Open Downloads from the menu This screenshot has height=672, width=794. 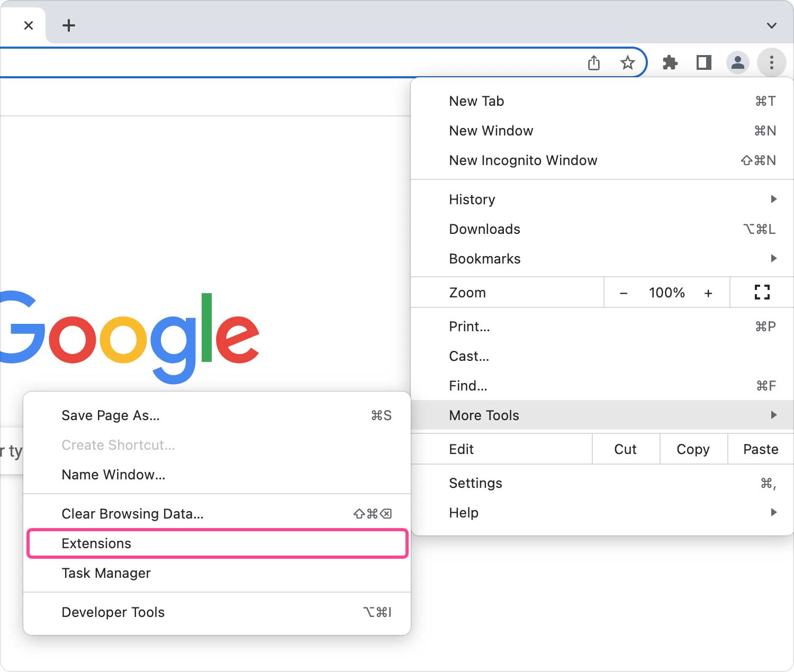pos(602,229)
